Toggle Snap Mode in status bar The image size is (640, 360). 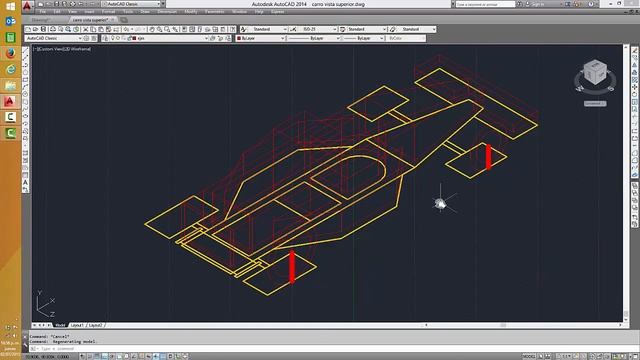click(90, 357)
